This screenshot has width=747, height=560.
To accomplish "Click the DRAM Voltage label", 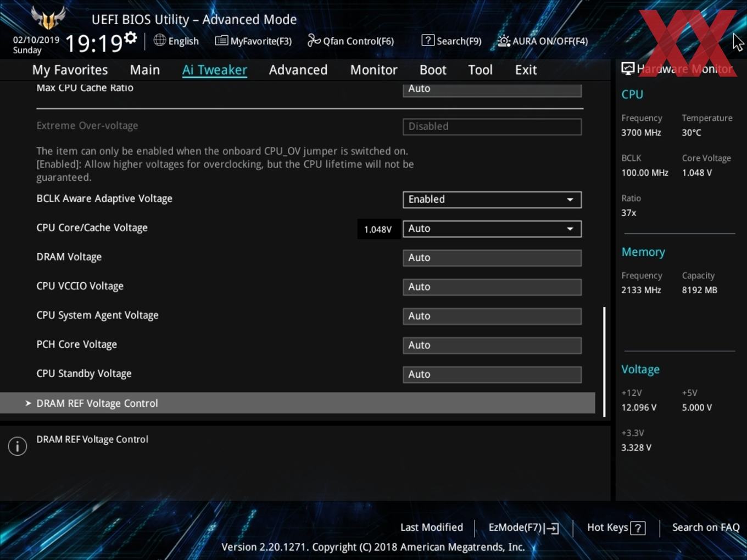I will point(69,257).
